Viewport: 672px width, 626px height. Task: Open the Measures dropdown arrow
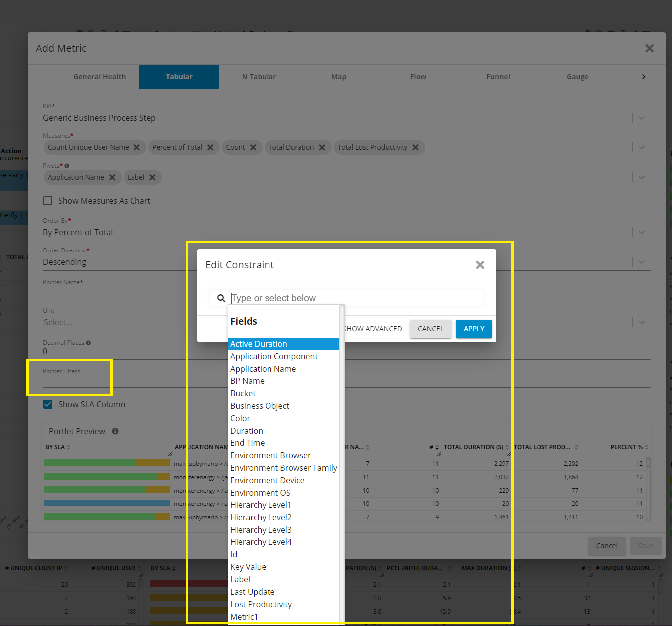pos(642,147)
